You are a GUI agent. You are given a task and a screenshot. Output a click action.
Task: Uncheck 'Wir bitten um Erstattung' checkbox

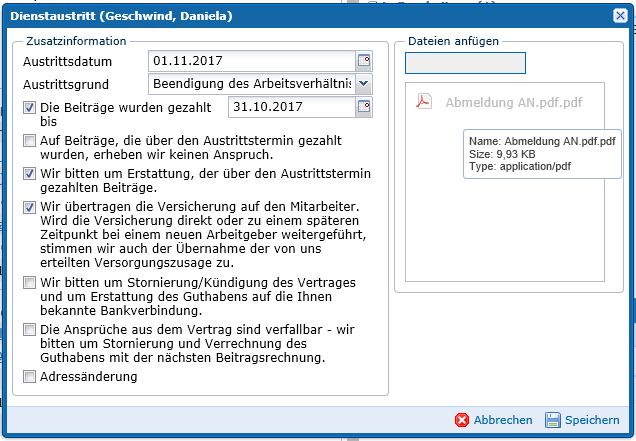tap(30, 174)
